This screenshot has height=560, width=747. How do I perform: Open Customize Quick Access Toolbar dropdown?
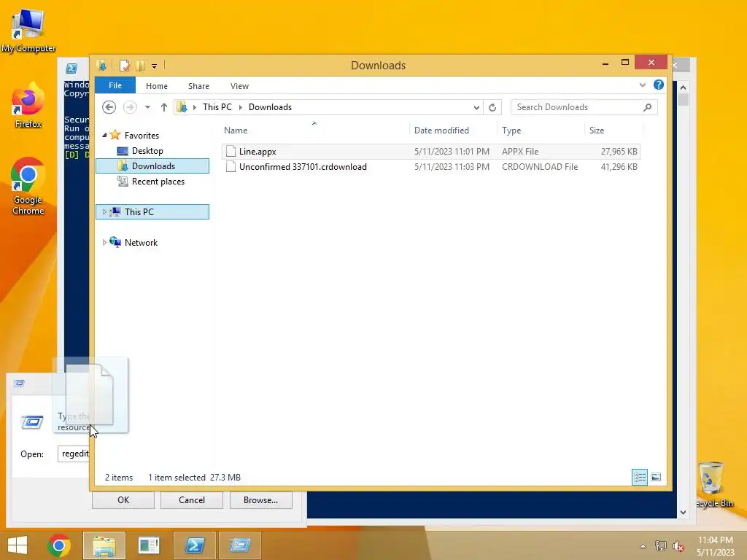tap(155, 66)
